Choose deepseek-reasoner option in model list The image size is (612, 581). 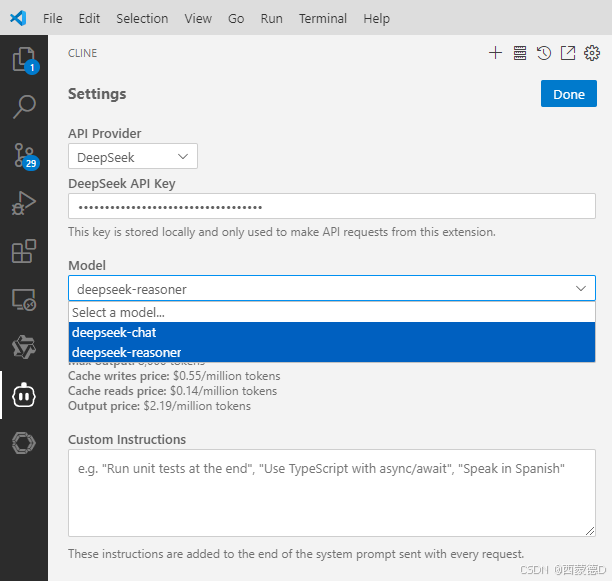(332, 352)
